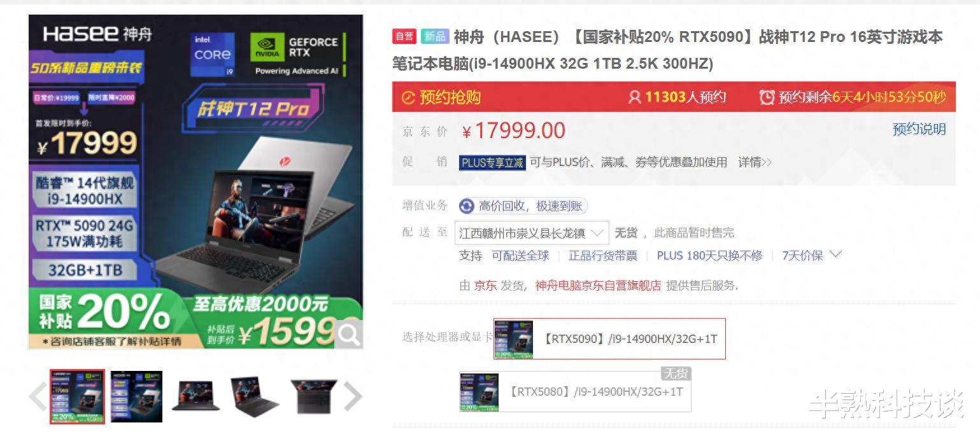Expand the service options chevron after 7天价保
The image size is (980, 439).
coord(835,254)
